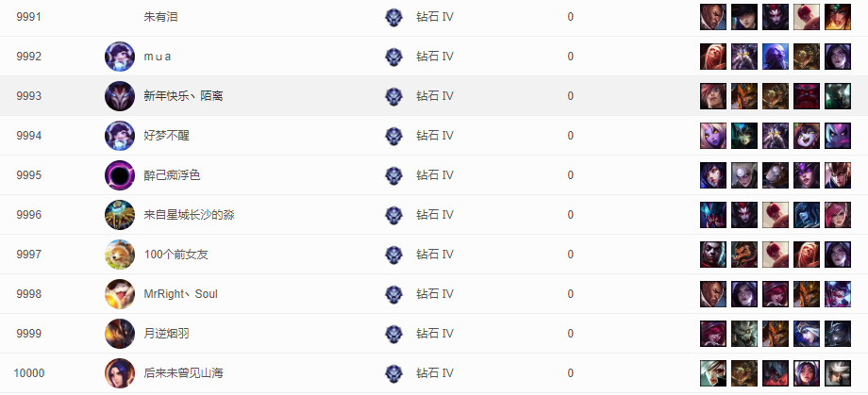Image resolution: width=868 pixels, height=395 pixels.
Task: Select the avatar beside 100个前女友
Action: coord(120,255)
